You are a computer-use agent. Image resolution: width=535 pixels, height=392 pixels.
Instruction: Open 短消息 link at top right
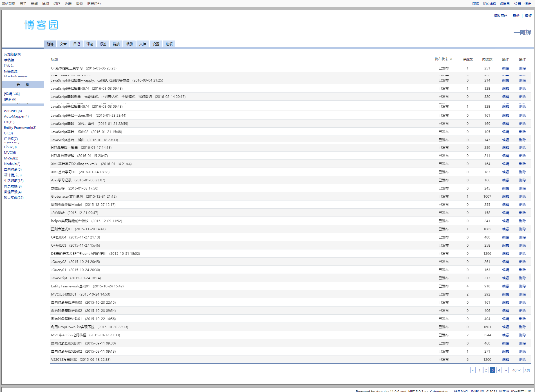(x=505, y=4)
